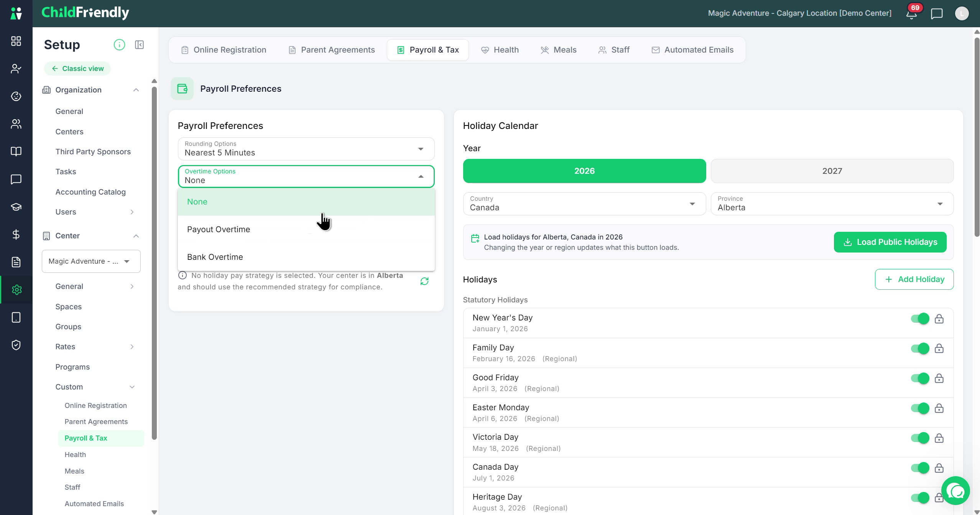Switch to the Health tab
The width and height of the screenshot is (980, 515).
500,50
